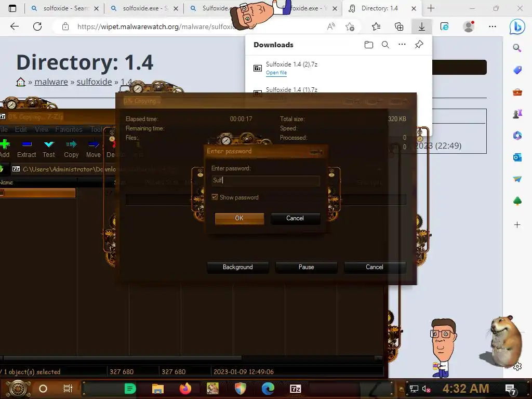Image resolution: width=532 pixels, height=399 pixels.
Task: Open the notification center icon
Action: point(510,389)
